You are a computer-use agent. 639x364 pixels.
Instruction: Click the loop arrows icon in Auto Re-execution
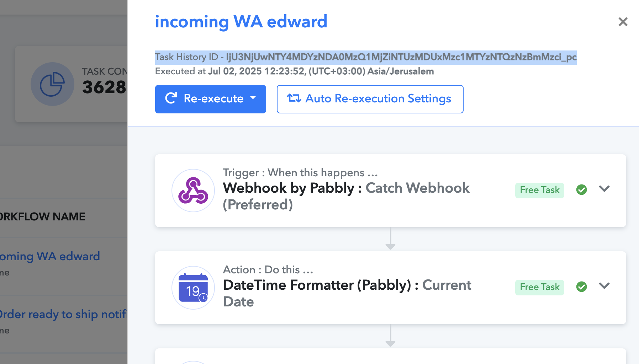pos(294,98)
